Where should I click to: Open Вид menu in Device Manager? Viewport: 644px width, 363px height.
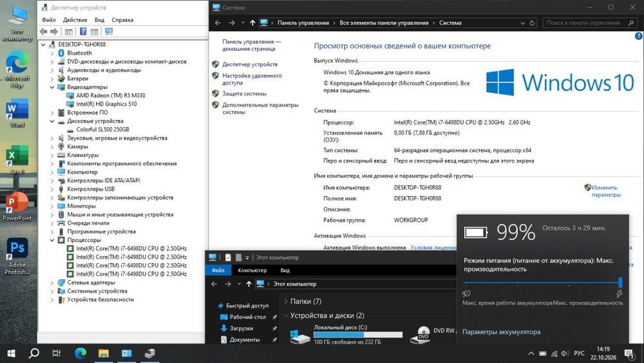(99, 20)
